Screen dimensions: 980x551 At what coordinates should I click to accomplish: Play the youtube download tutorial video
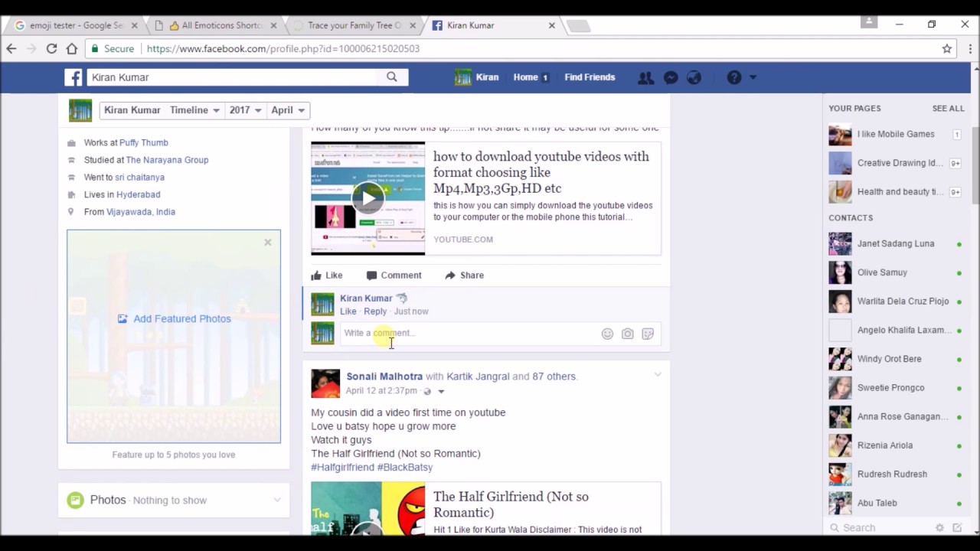367,197
